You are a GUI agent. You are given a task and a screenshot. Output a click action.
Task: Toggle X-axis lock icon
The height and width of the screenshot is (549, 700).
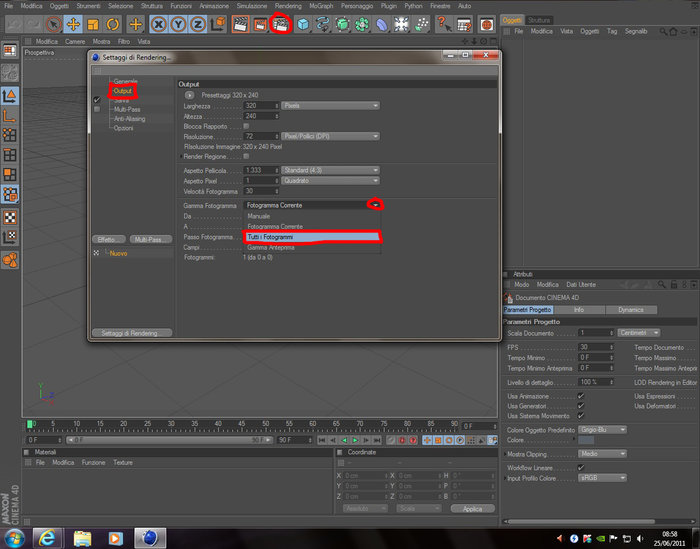158,24
